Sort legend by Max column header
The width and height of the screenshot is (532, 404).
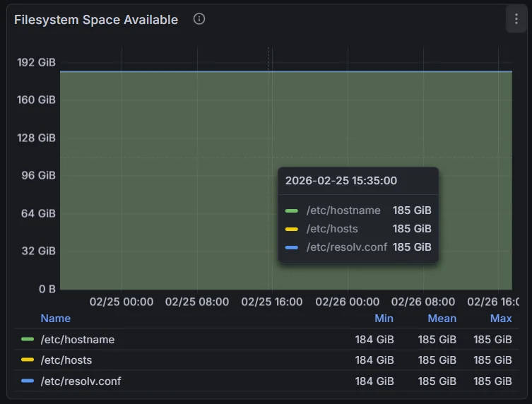click(501, 318)
